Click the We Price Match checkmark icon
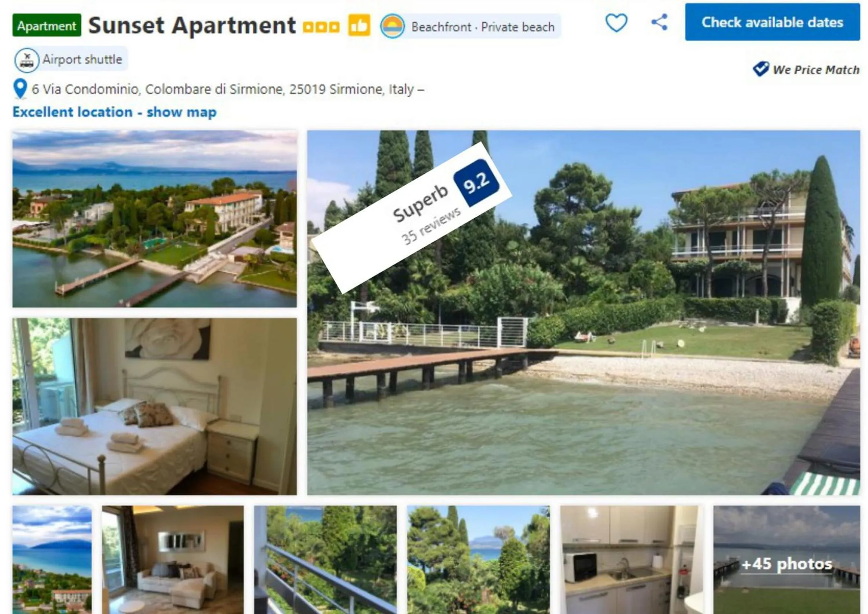Viewport: 868px width, 614px height. [761, 69]
